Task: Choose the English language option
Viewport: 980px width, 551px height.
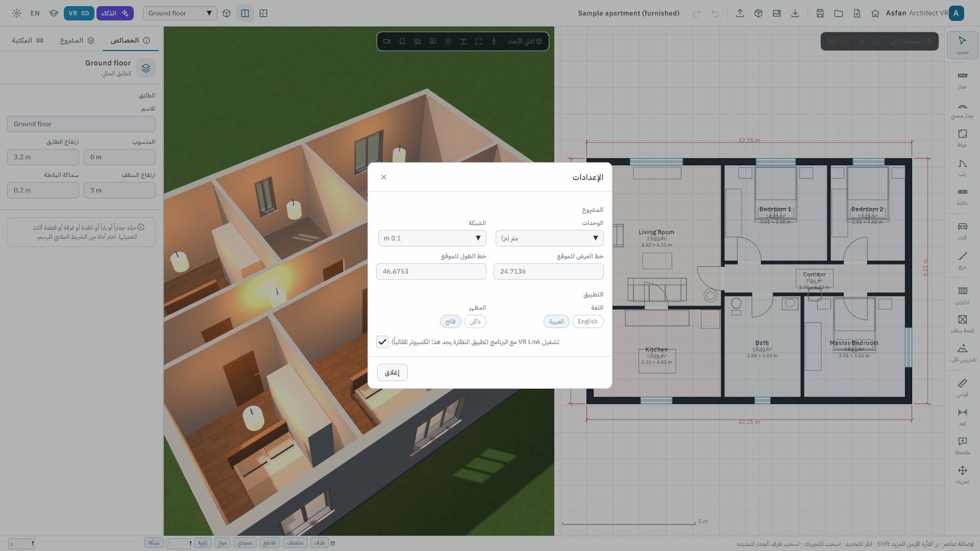Action: tap(587, 321)
